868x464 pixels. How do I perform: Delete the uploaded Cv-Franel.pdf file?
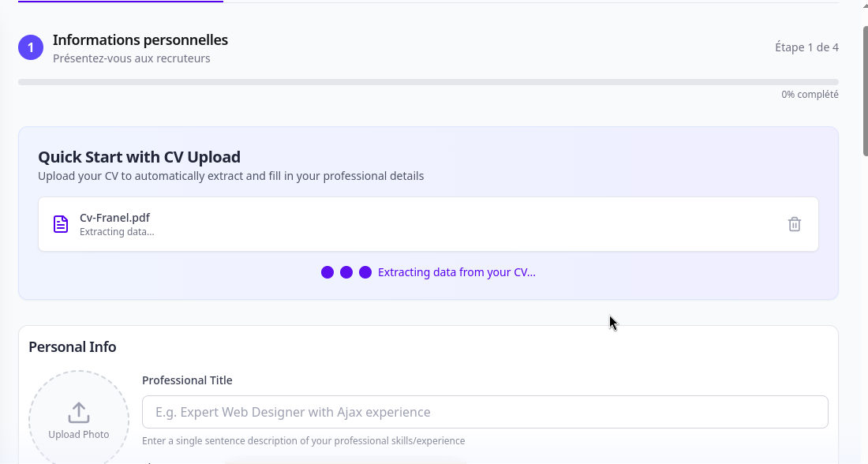pos(795,224)
